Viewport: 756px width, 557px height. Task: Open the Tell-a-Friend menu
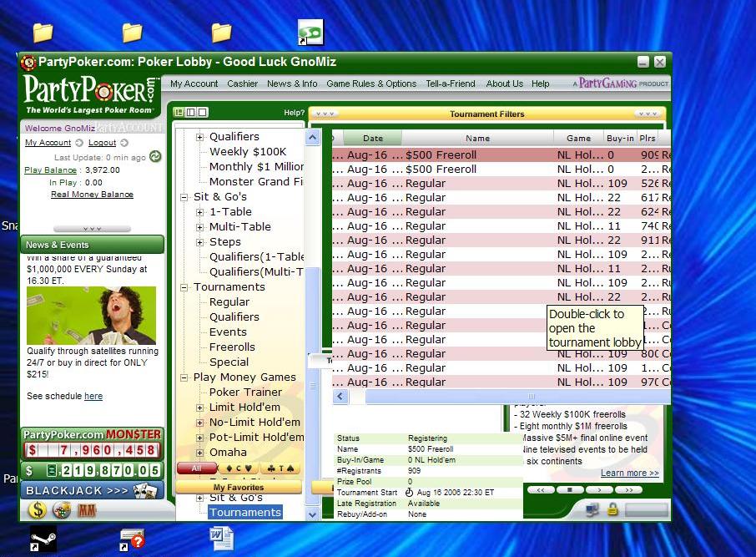click(x=451, y=84)
